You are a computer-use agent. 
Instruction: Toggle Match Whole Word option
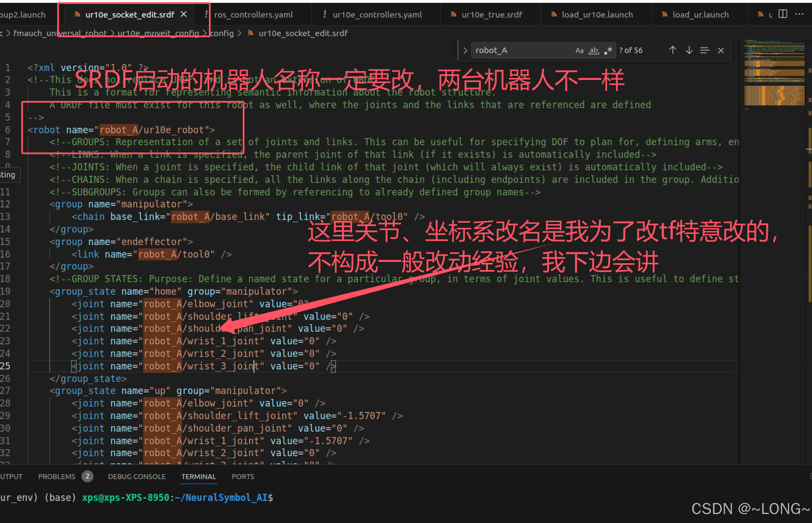pyautogui.click(x=594, y=51)
